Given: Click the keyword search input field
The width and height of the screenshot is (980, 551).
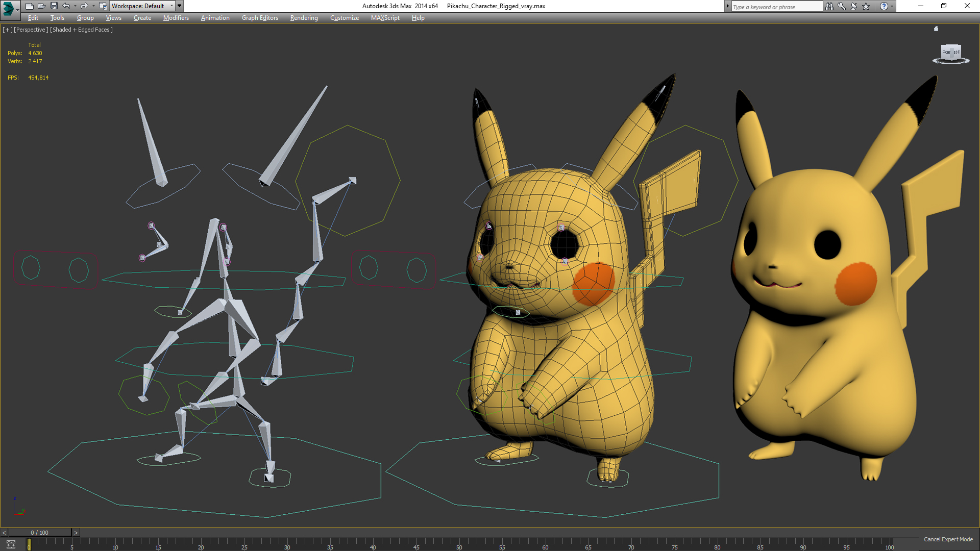Looking at the screenshot, I should pos(776,7).
